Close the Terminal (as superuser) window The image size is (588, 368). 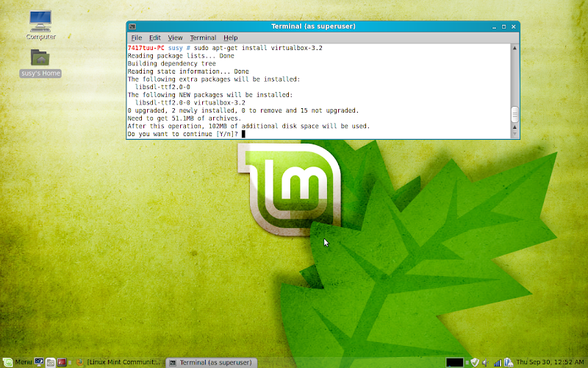coord(513,26)
